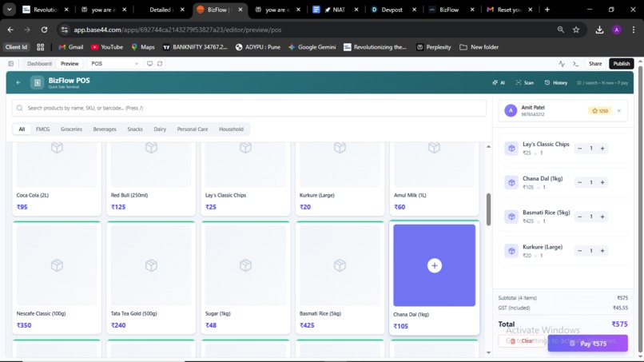644x362 pixels.
Task: Add Amul Milk (1L) product card
Action: (434, 179)
